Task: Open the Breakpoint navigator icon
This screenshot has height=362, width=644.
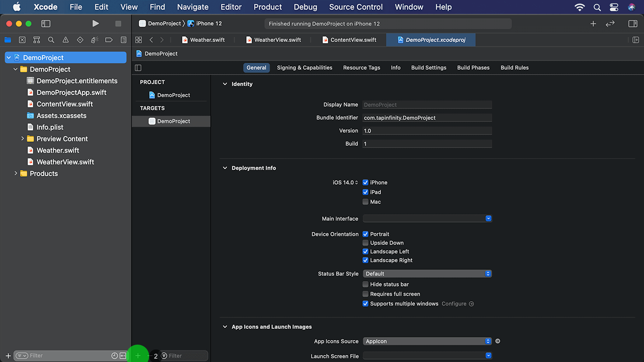Action: coord(109,40)
